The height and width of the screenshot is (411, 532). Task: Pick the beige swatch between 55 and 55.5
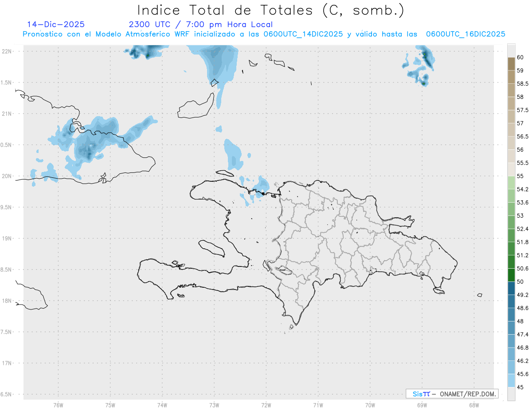pos(511,169)
